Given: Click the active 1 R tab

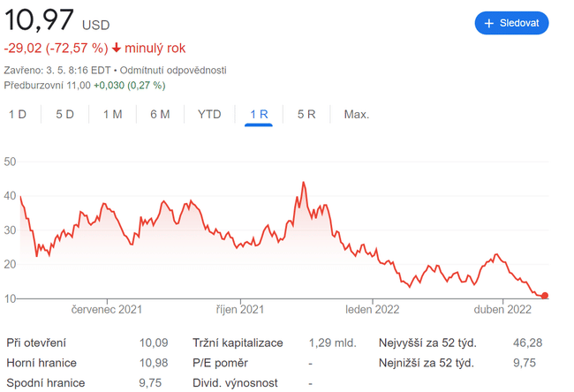Looking at the screenshot, I should pyautogui.click(x=259, y=114).
